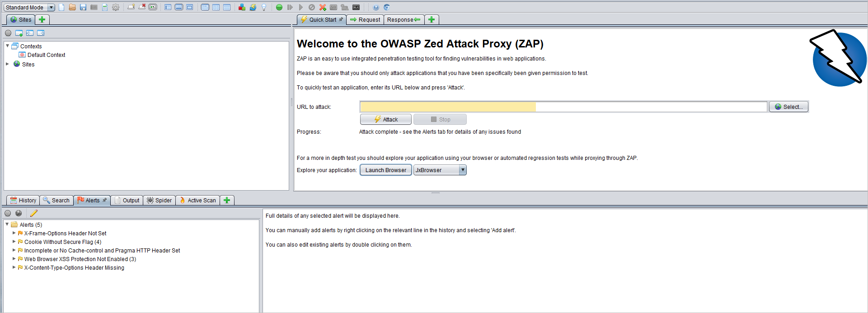This screenshot has width=868, height=313.
Task: Select the Expand Information tabs layout
Action: click(x=179, y=7)
